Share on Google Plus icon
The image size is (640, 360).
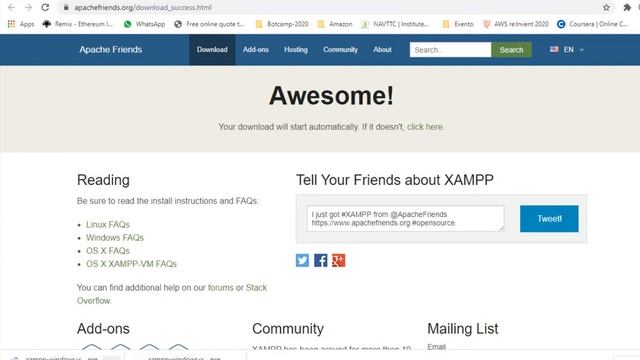tap(338, 260)
